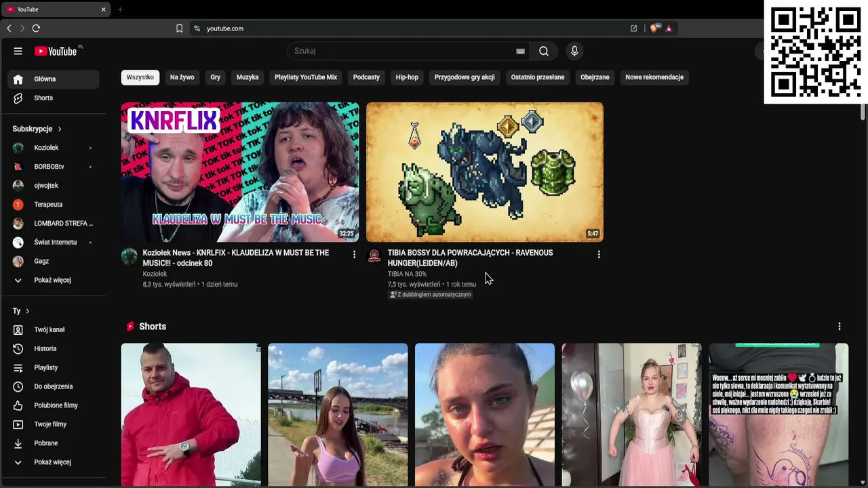Expand Pokaż więcej under Pobrane
This screenshot has width=868, height=488.
tap(54, 463)
